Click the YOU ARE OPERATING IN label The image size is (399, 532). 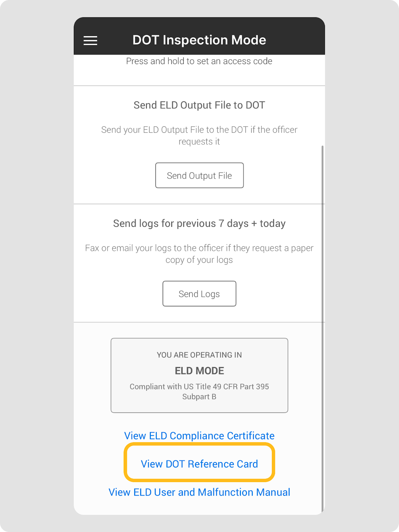(199, 355)
